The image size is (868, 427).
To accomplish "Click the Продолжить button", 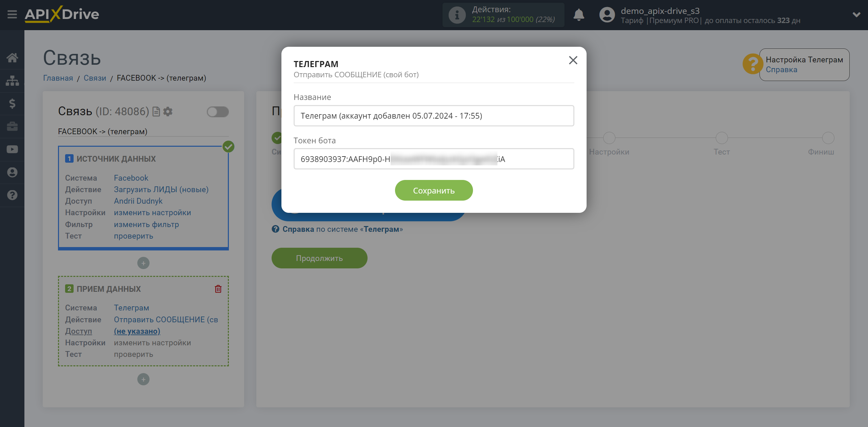I will [x=319, y=258].
